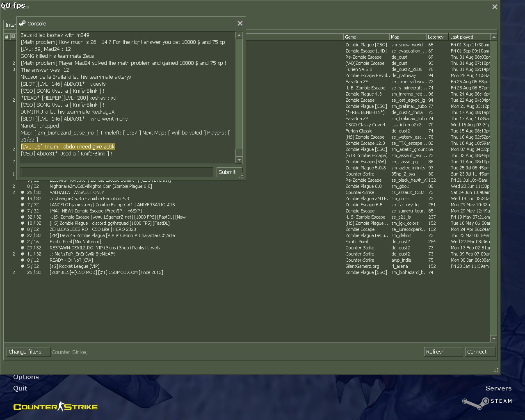Click server list scrollbar down arrow
Viewport: 525px width, 420px height.
(x=494, y=339)
